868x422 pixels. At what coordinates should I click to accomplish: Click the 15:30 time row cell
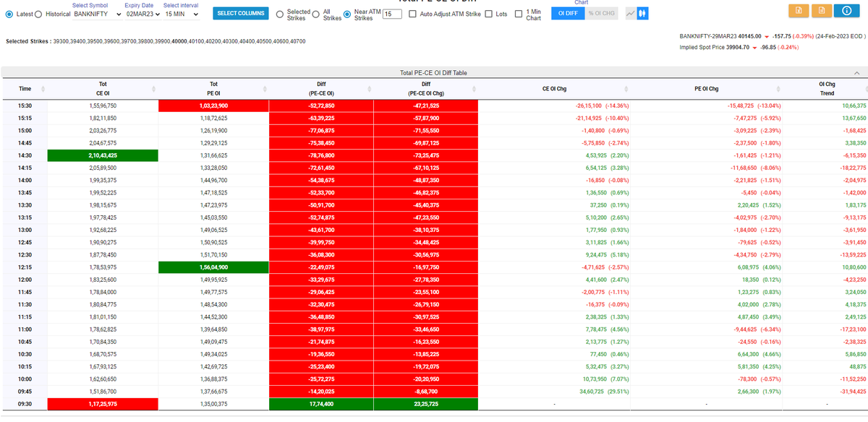click(25, 105)
